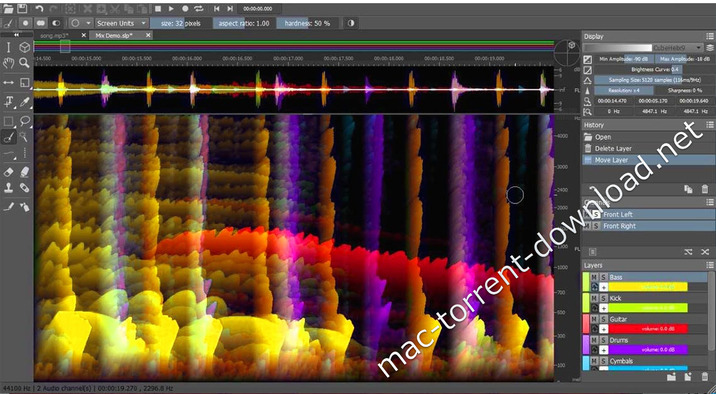The width and height of the screenshot is (716, 394).
Task: Click the hardness slider
Action: click(x=308, y=23)
